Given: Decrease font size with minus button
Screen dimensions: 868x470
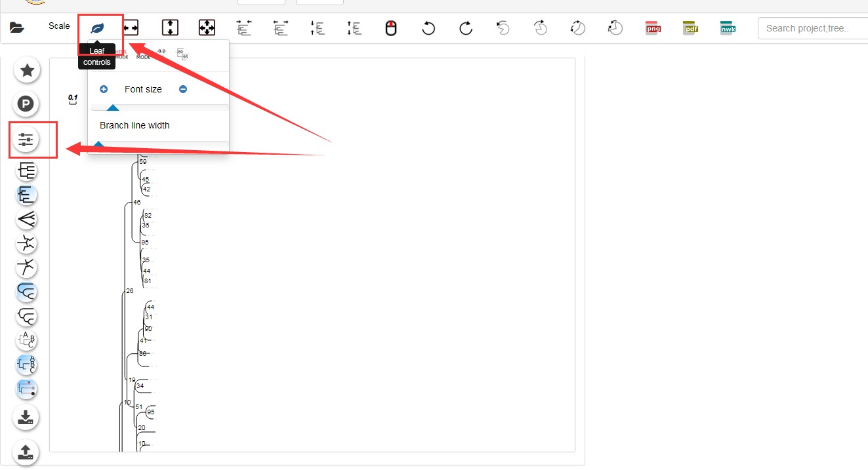Looking at the screenshot, I should pyautogui.click(x=183, y=89).
